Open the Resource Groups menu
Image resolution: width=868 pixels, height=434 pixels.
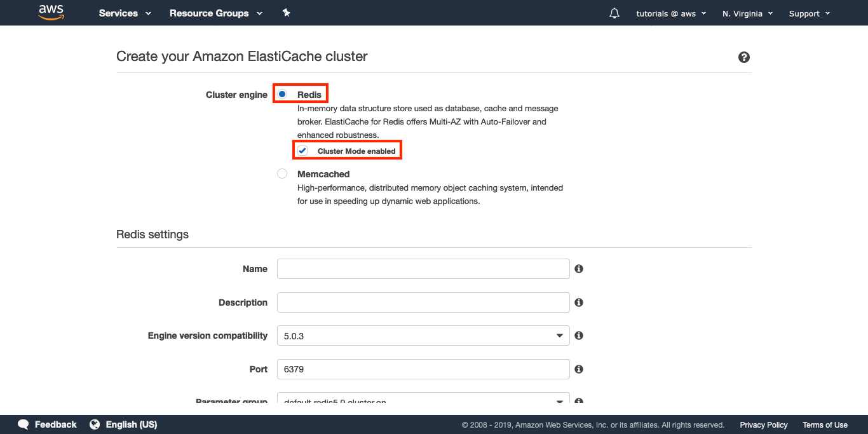tap(215, 13)
